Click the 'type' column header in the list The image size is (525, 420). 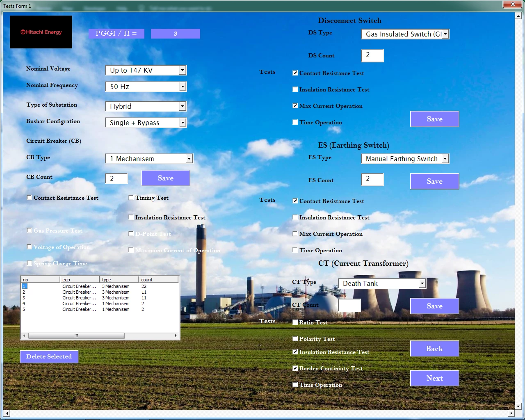click(x=119, y=280)
